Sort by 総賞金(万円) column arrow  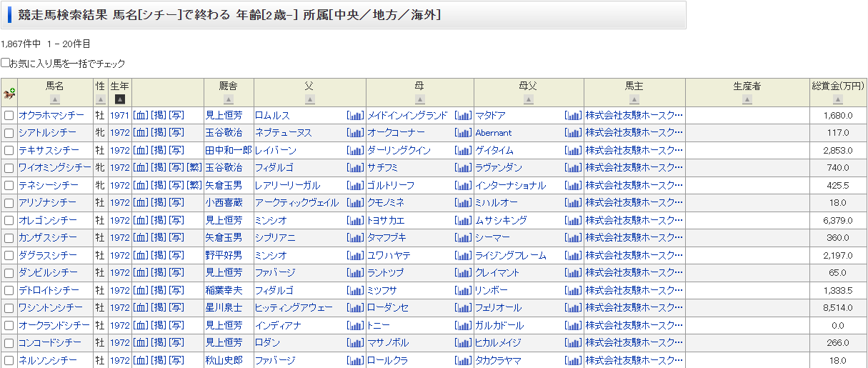click(838, 99)
